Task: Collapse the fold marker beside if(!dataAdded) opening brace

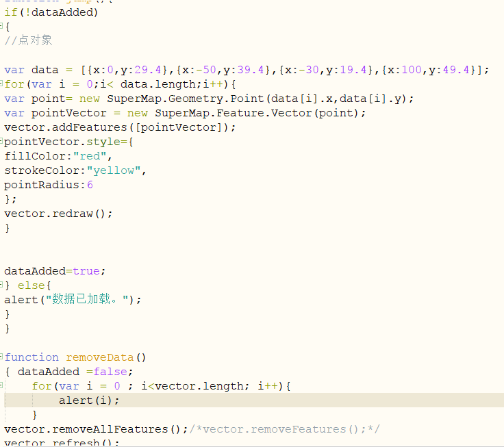Action: click(x=2, y=26)
